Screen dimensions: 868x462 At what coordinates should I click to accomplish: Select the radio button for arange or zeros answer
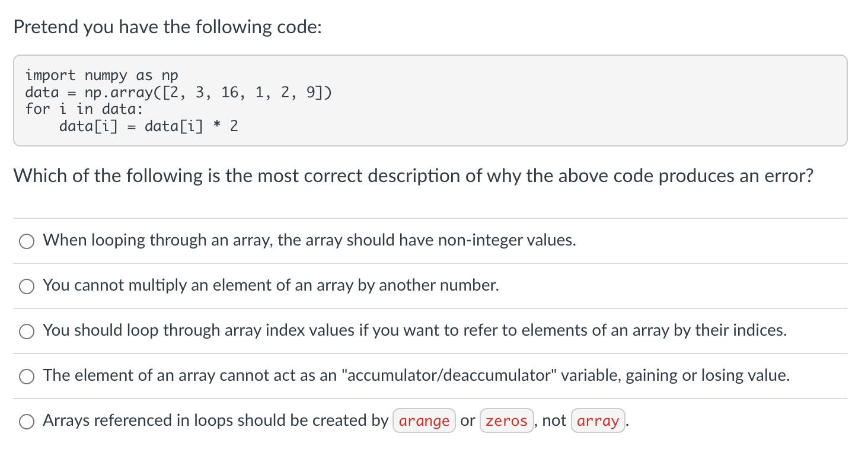pyautogui.click(x=27, y=421)
